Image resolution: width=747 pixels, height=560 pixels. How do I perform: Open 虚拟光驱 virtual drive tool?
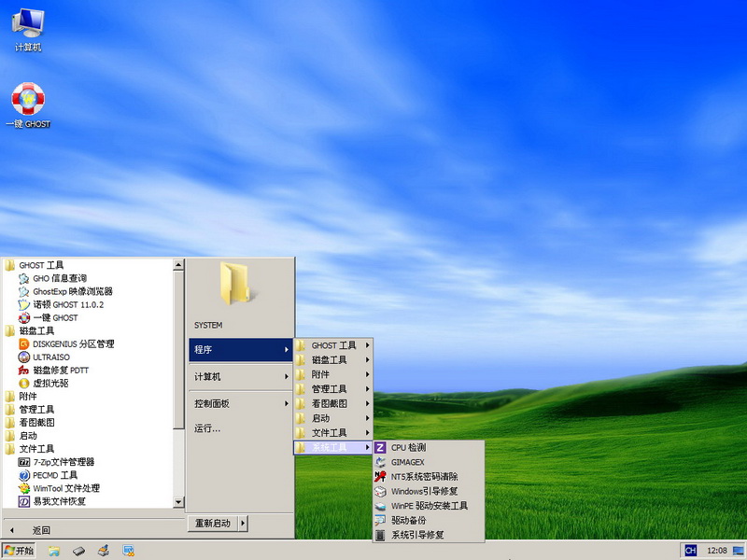point(43,384)
